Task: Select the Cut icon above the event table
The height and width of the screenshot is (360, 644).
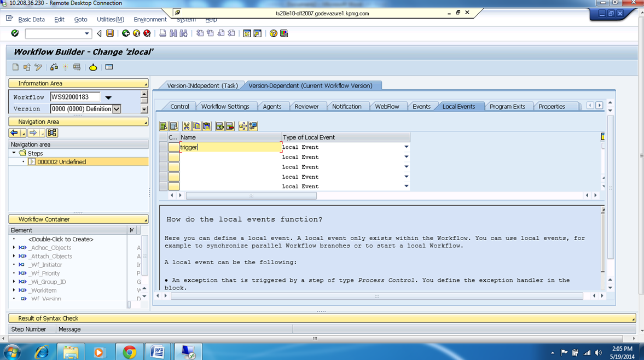Action: click(x=187, y=126)
